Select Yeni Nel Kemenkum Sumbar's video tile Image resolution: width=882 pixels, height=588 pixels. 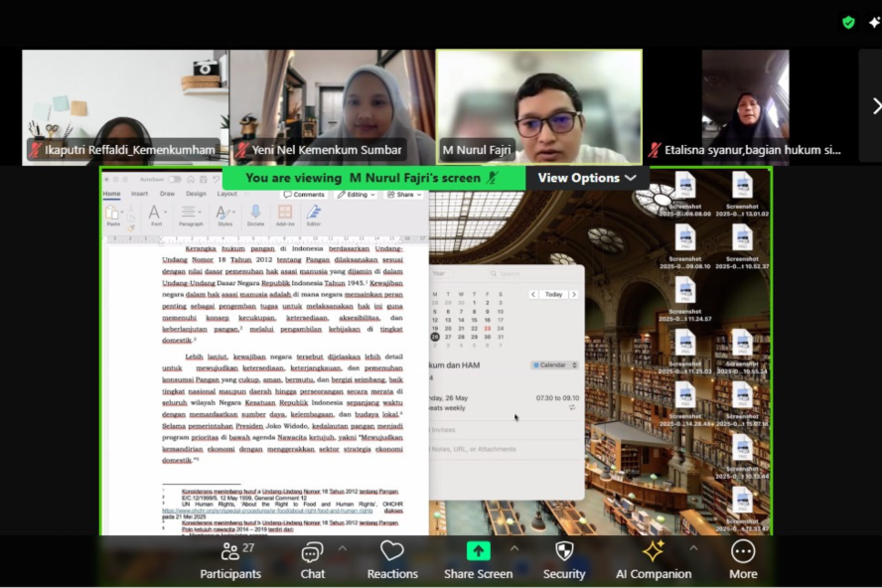coord(332,106)
